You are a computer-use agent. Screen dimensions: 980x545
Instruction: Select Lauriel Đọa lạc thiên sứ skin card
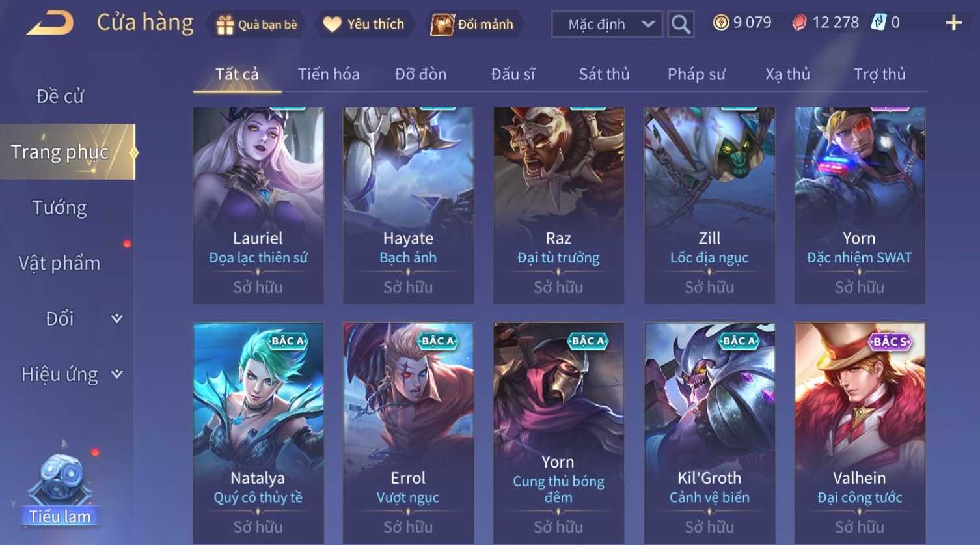258,205
